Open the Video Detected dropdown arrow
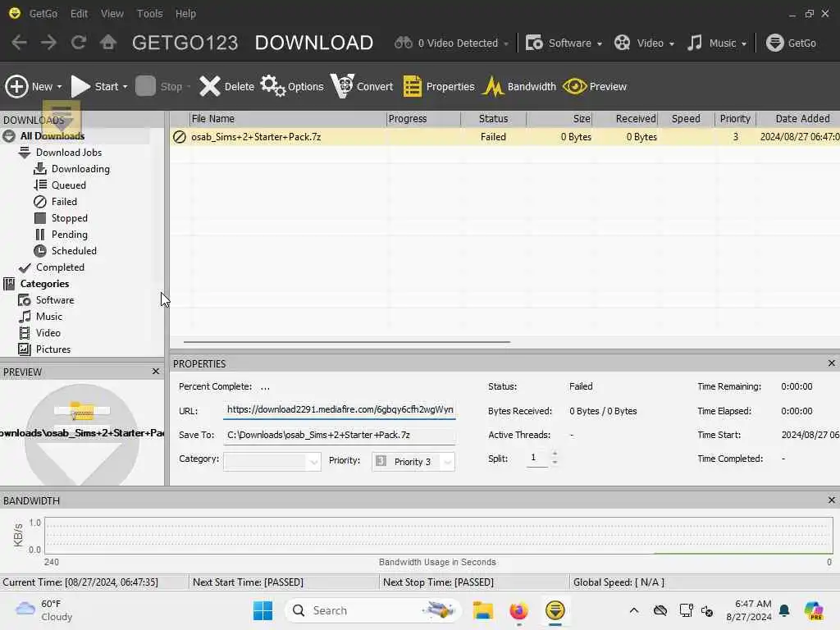The height and width of the screenshot is (630, 840). point(505,44)
